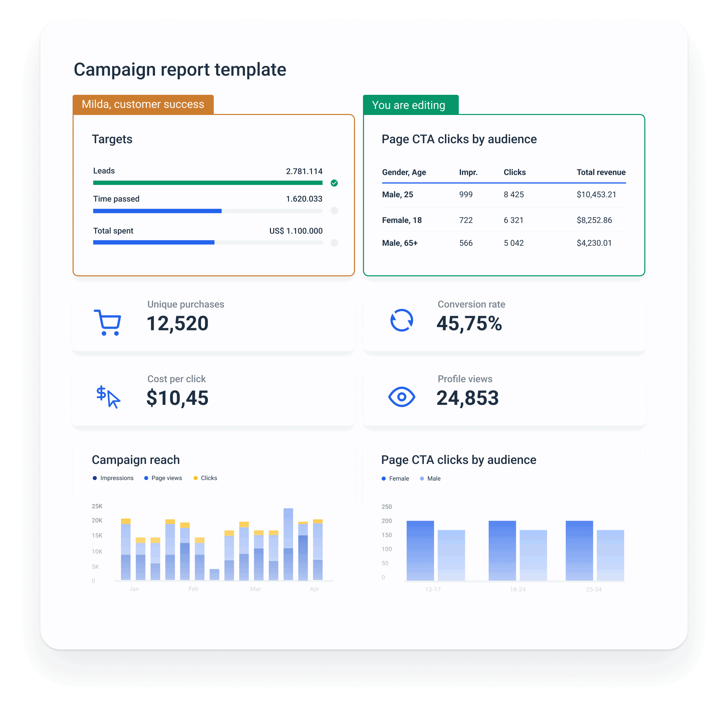Image resolution: width=728 pixels, height=710 pixels.
Task: Click the green checkmark next to Leads bar
Action: coord(334,183)
